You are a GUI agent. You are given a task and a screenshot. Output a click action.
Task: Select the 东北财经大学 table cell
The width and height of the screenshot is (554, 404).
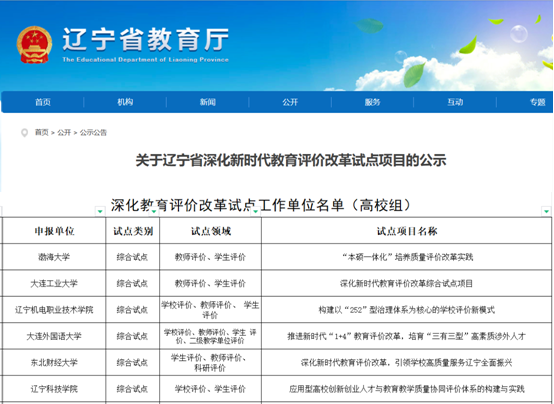pos(54,362)
